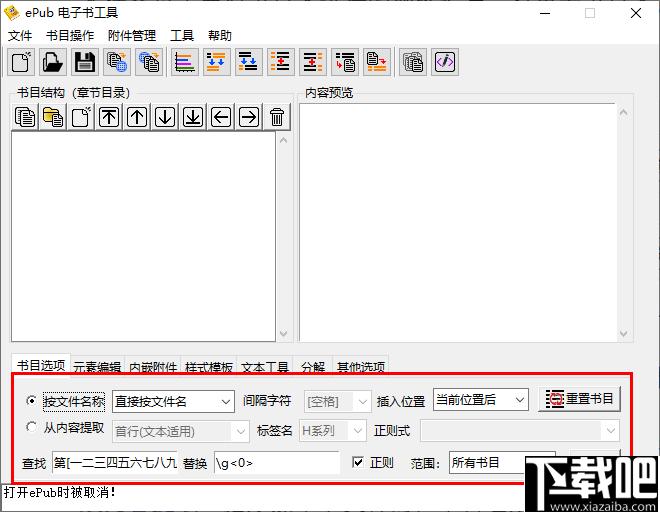Image resolution: width=660 pixels, height=512 pixels.
Task: Open the 附件管理 menu
Action: (132, 35)
